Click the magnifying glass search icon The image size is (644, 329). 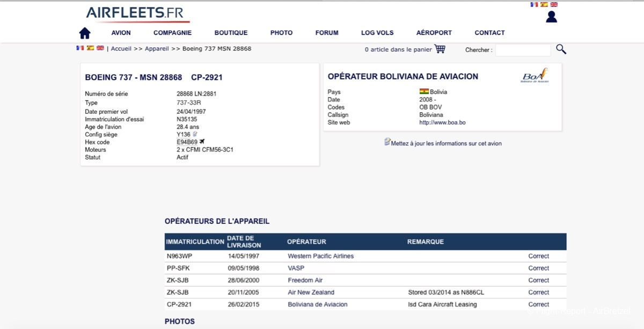(561, 49)
